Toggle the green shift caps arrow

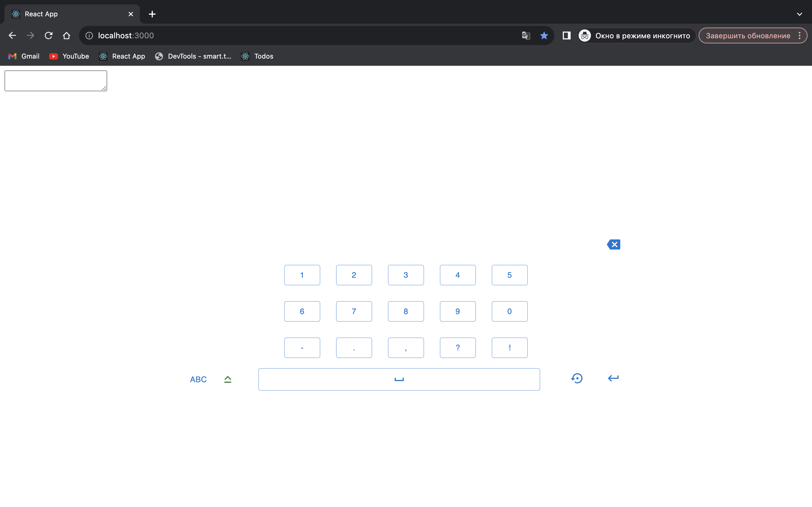point(228,379)
